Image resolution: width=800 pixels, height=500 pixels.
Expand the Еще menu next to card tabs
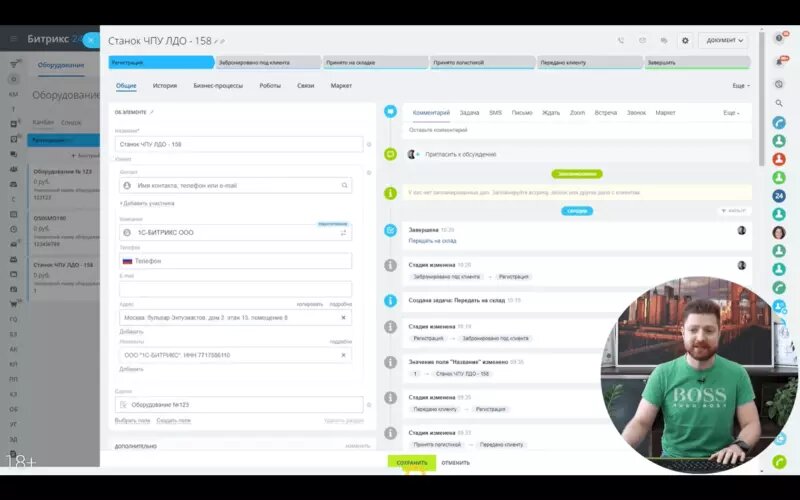[741, 86]
